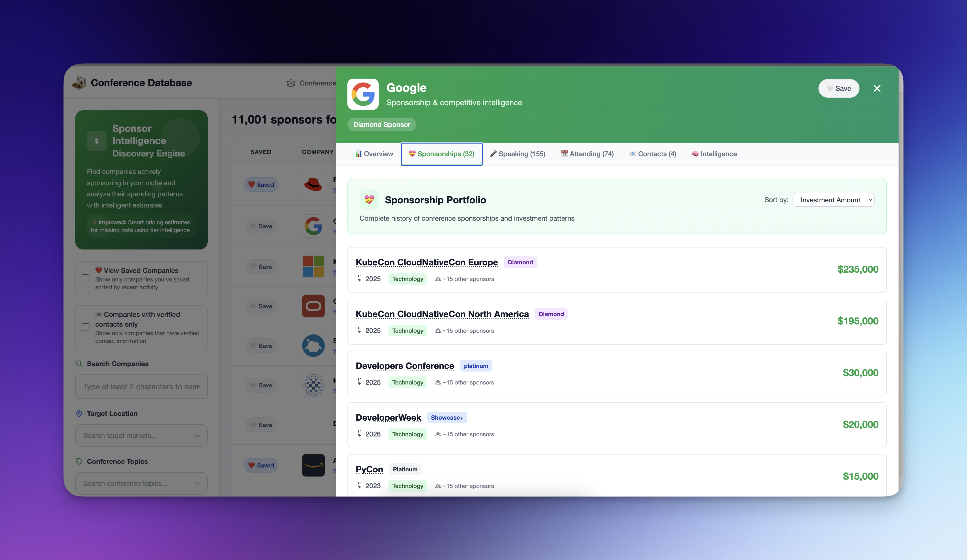This screenshot has height=560, width=967.
Task: Open KubeCon CloudNativeCon Europe link
Action: [x=426, y=262]
